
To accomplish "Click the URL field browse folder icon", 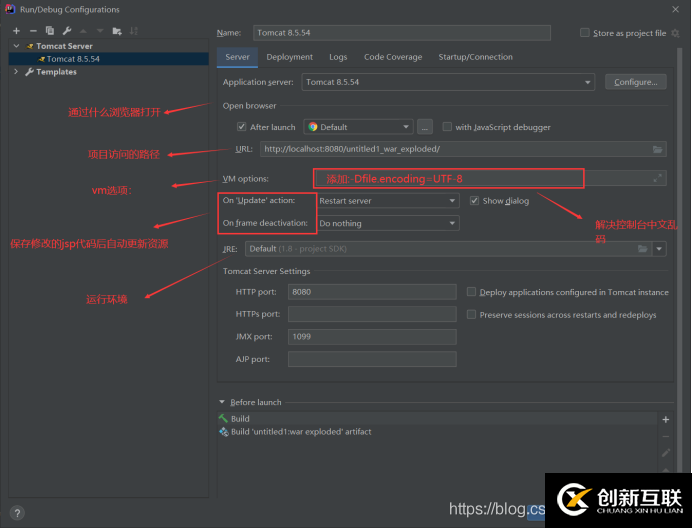I will [x=658, y=149].
